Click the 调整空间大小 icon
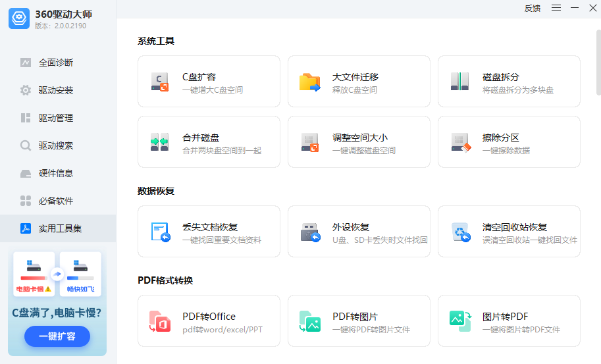Image resolution: width=601 pixels, height=364 pixels. click(x=309, y=142)
